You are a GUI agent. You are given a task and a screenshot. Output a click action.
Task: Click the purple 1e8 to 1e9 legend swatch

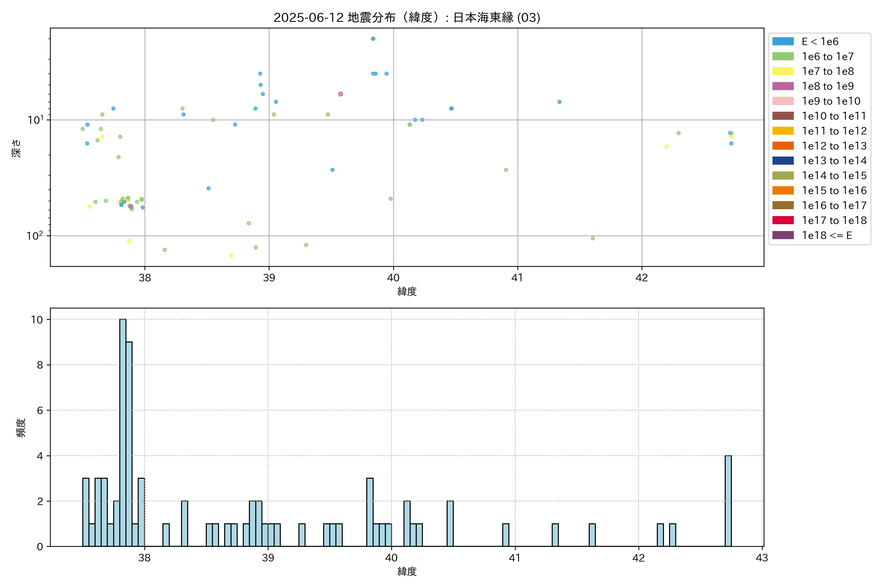coord(783,86)
